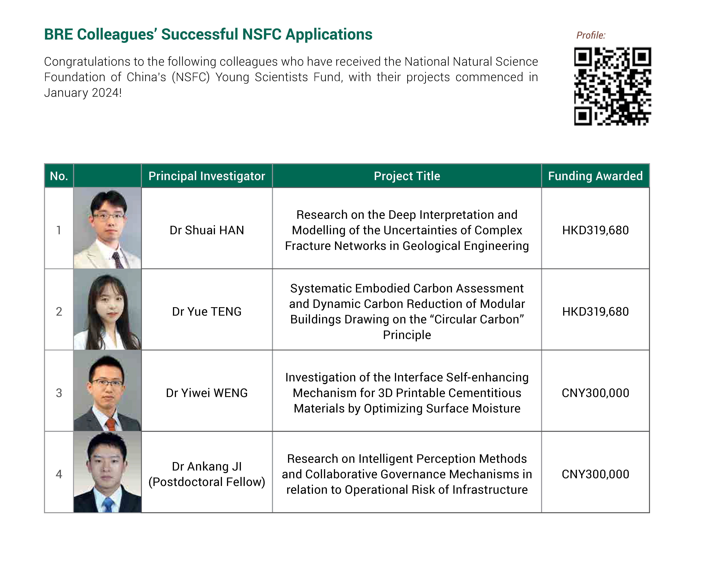Click the No. column header

pyautogui.click(x=59, y=176)
